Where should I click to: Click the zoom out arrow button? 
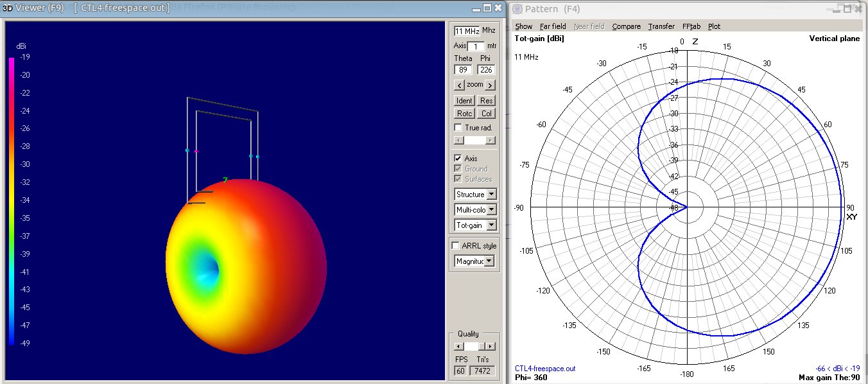(x=459, y=84)
